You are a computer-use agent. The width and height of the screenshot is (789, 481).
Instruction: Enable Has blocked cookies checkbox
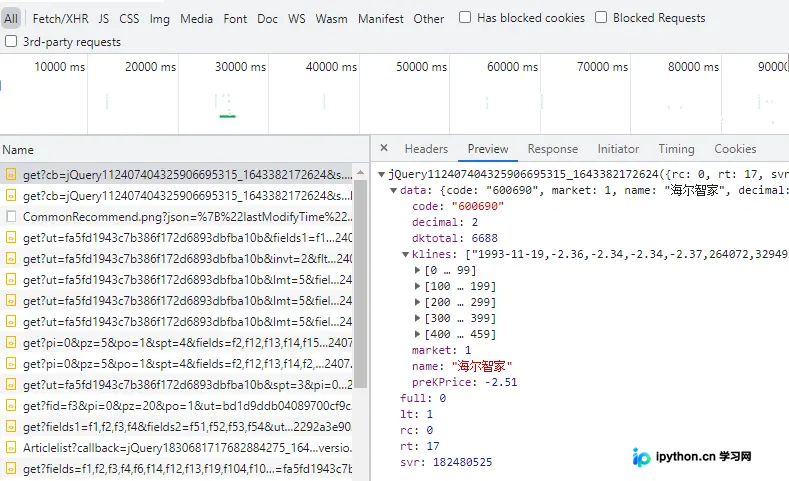point(465,17)
